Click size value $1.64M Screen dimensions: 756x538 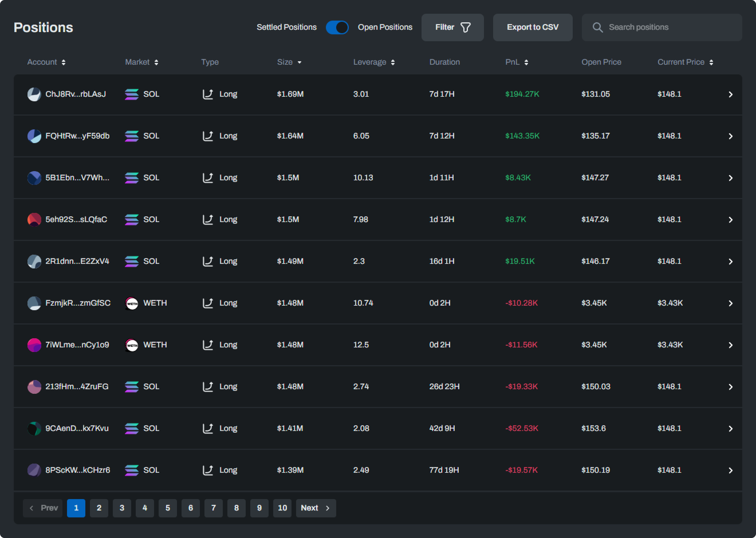click(290, 136)
